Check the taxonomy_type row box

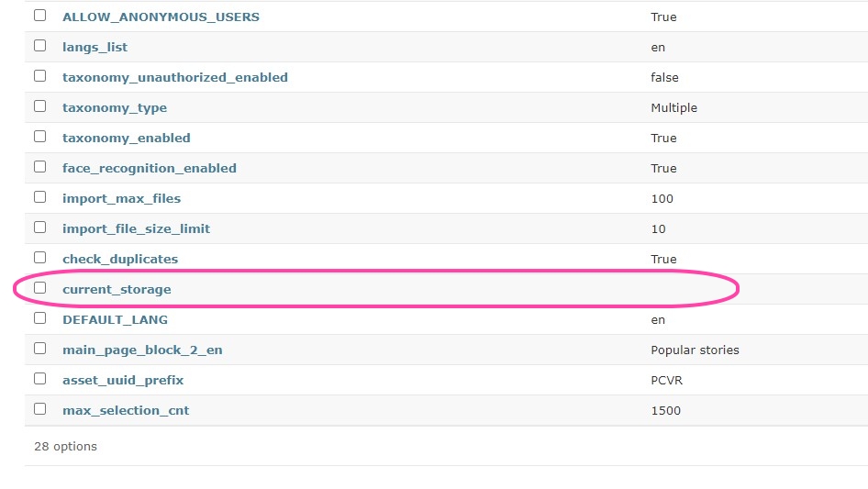click(x=39, y=106)
